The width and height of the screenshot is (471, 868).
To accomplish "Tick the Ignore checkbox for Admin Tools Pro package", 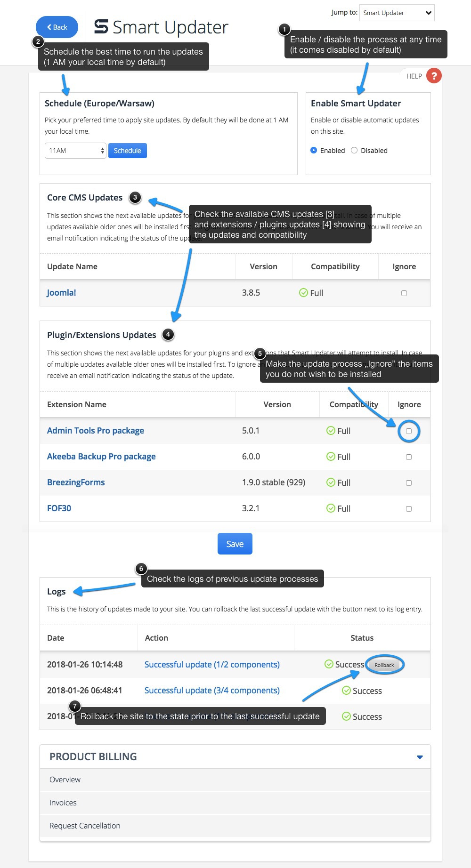I will point(409,431).
